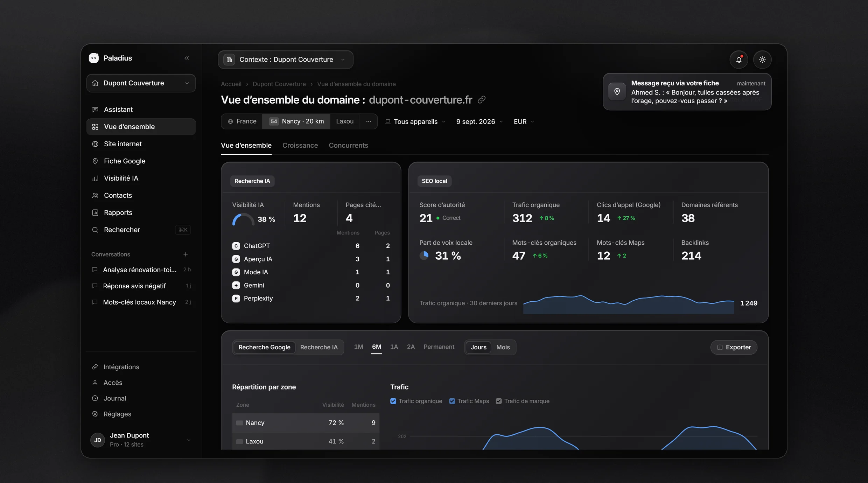
Task: Click the Assistant chat icon in sidebar
Action: click(x=95, y=110)
